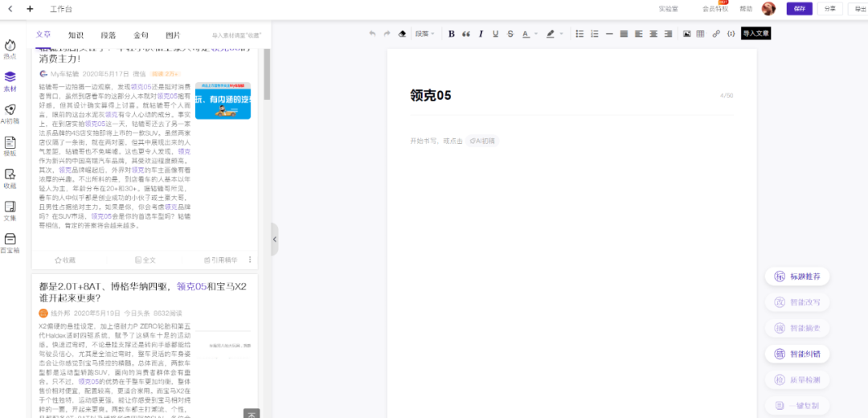The height and width of the screenshot is (418, 868).
Task: Click 全文 on the first article card
Action: (145, 260)
